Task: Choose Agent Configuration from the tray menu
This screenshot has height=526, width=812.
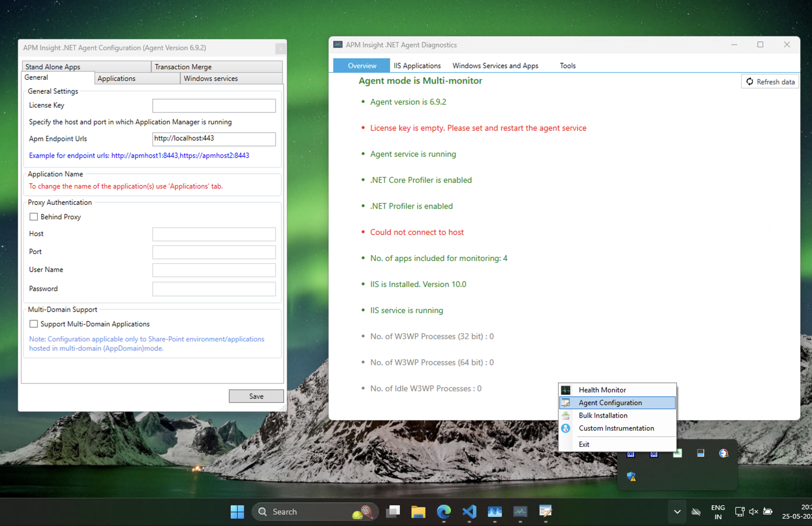Action: pyautogui.click(x=617, y=402)
